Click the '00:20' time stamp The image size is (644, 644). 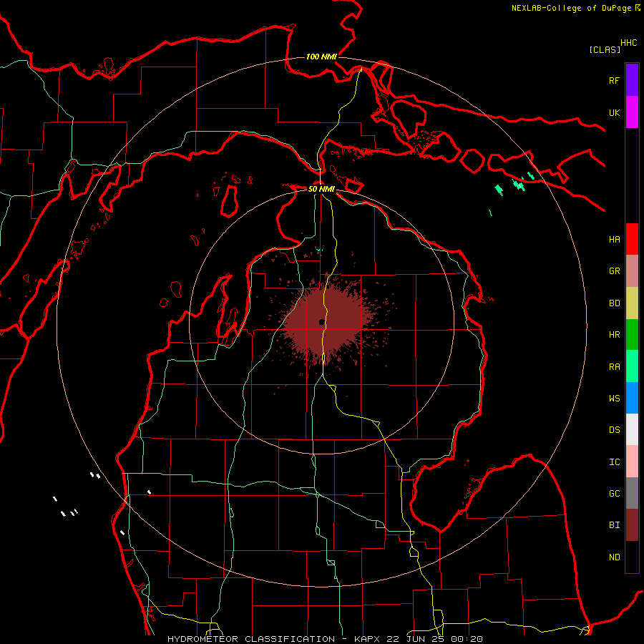[467, 639]
